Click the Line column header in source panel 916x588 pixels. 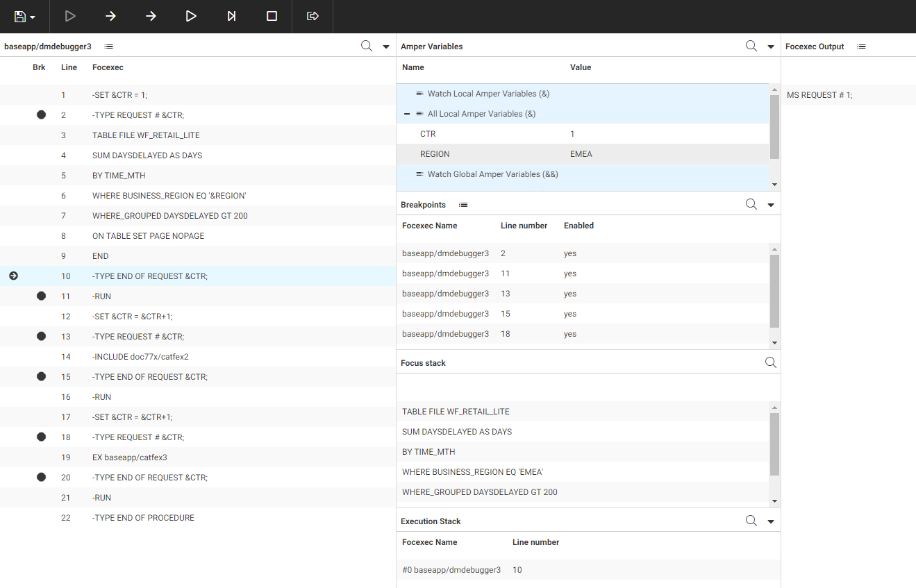coord(69,67)
